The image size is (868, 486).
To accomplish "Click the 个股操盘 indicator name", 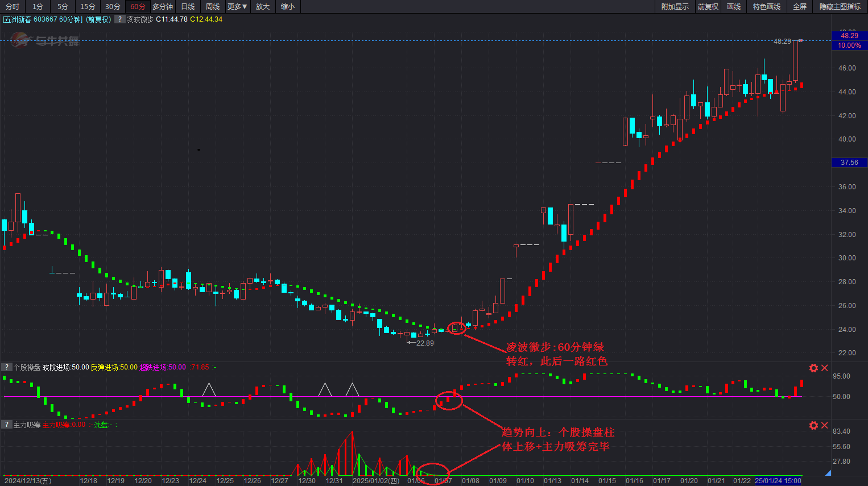I will 27,367.
